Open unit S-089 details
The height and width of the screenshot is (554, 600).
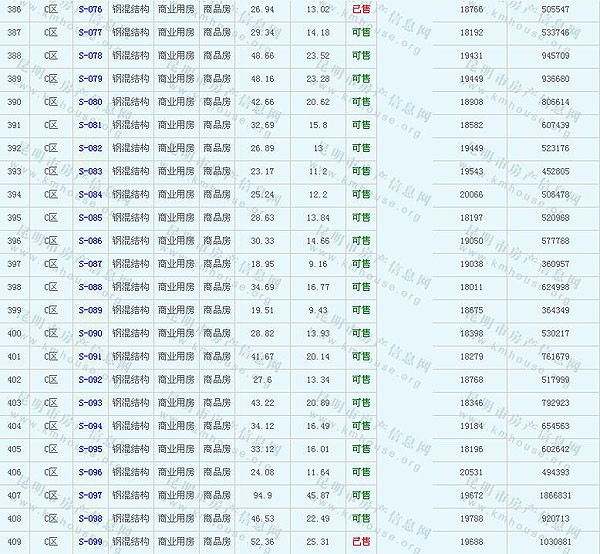(x=90, y=310)
